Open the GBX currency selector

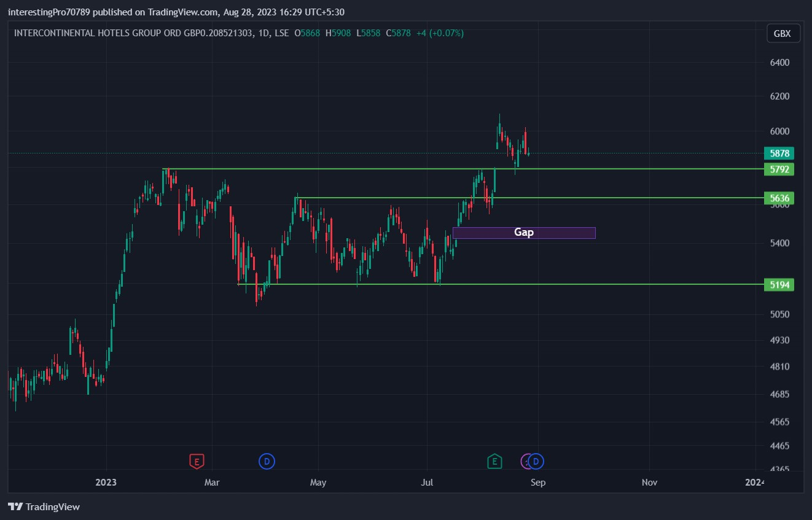click(x=783, y=34)
